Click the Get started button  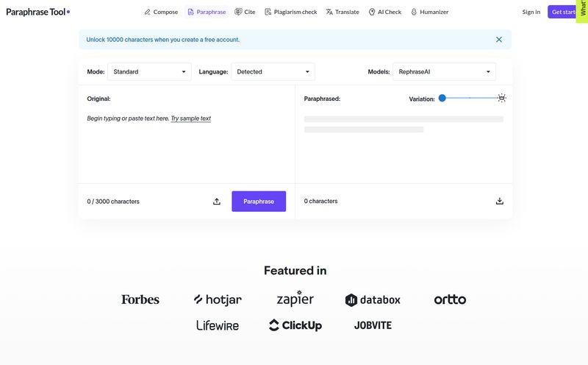[x=562, y=12]
